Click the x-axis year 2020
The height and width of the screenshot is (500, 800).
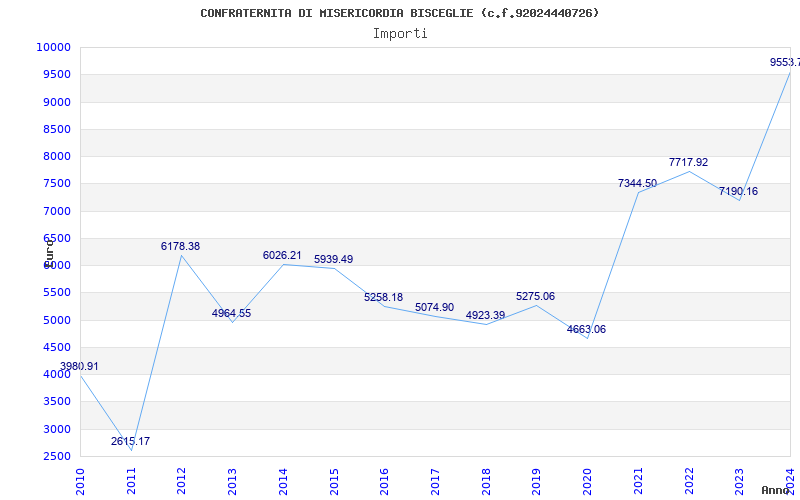(587, 482)
